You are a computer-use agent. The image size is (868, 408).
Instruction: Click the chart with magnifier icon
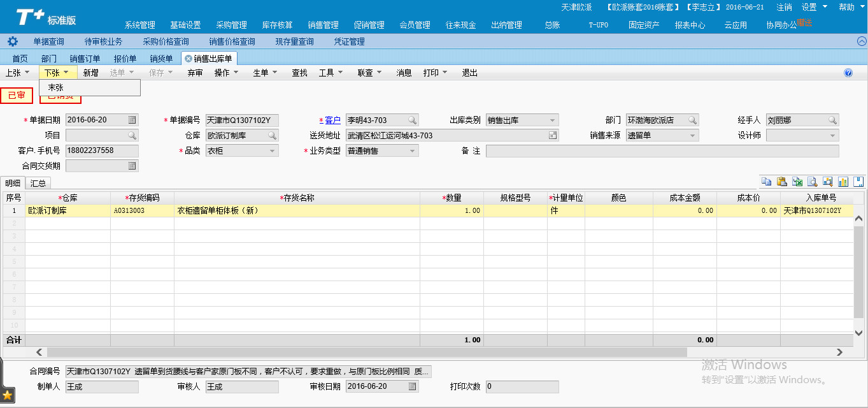(828, 182)
